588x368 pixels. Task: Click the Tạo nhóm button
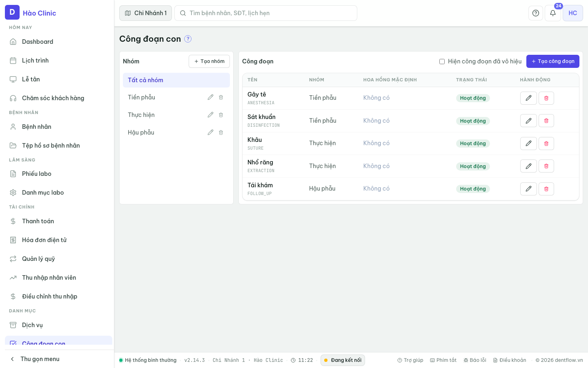click(x=209, y=61)
